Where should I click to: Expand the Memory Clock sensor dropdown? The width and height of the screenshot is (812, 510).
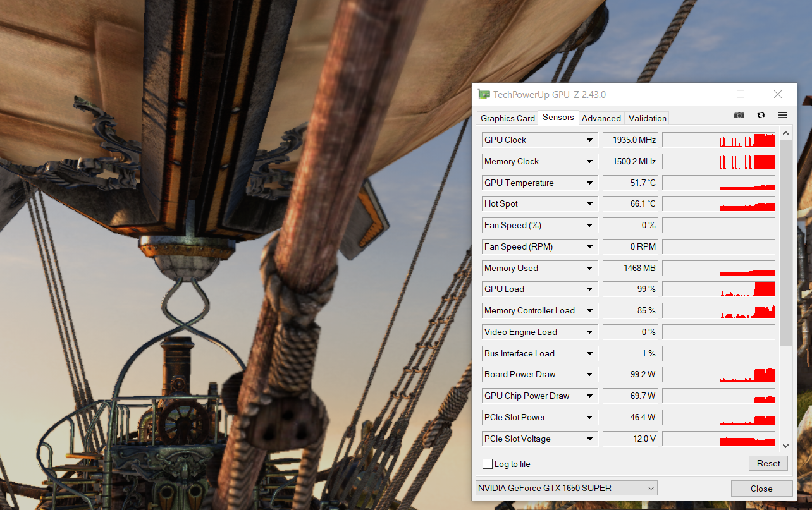[589, 161]
